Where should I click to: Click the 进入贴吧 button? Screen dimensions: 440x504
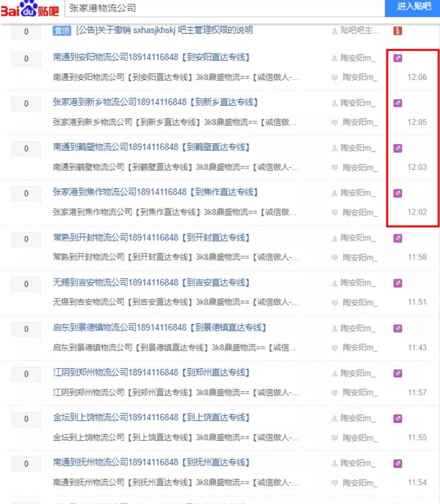413,8
